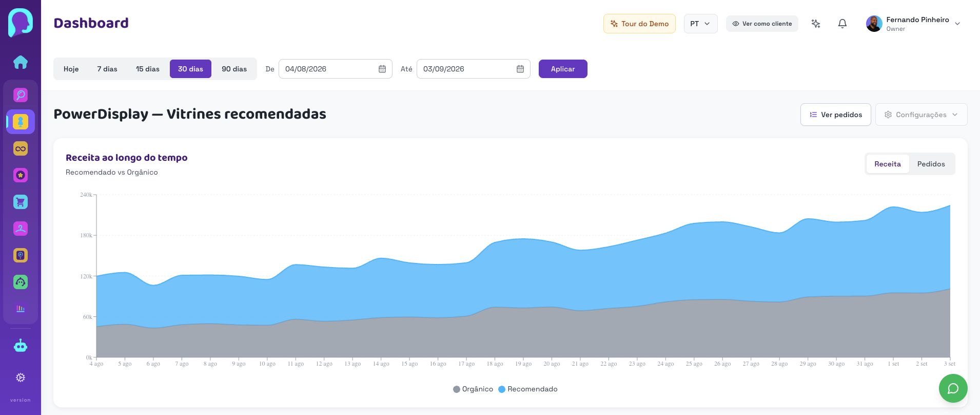Open calendar picker for De date

pyautogui.click(x=382, y=69)
